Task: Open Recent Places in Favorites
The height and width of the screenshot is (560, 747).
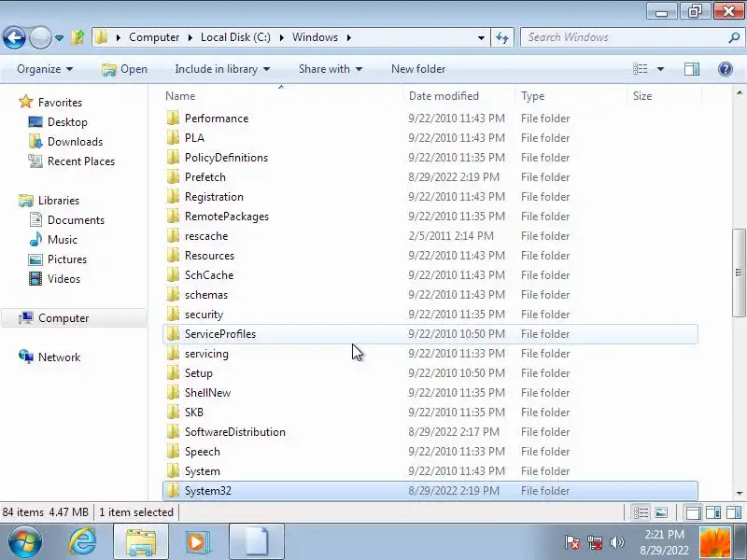Action: click(72, 161)
